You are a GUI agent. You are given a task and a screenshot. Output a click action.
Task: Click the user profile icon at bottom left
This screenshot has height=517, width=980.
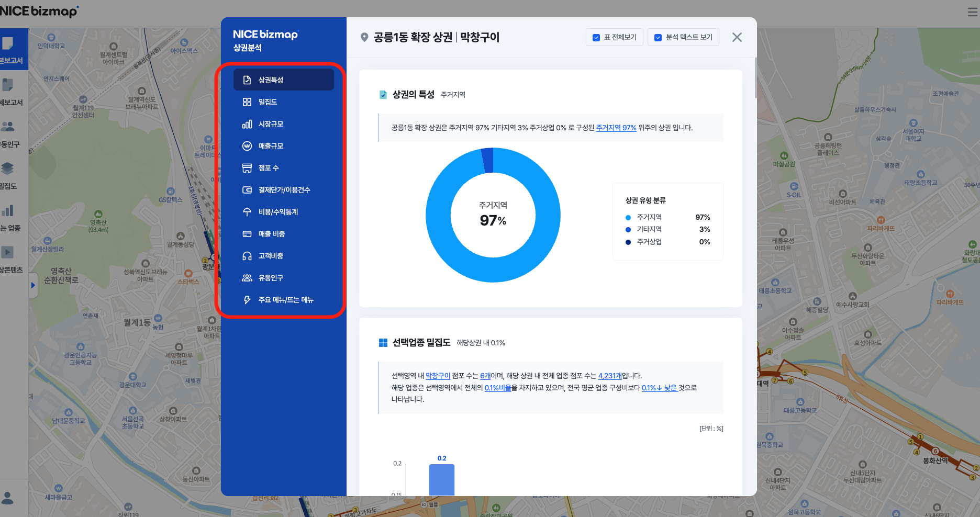pyautogui.click(x=8, y=497)
